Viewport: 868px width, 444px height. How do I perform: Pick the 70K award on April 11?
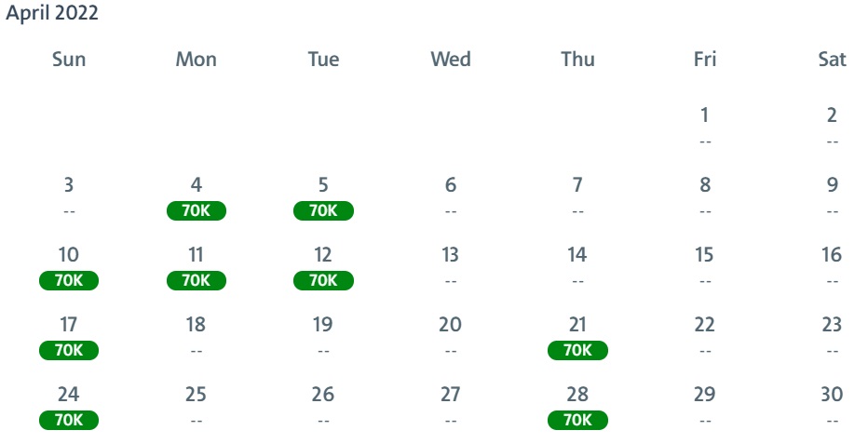coord(196,280)
